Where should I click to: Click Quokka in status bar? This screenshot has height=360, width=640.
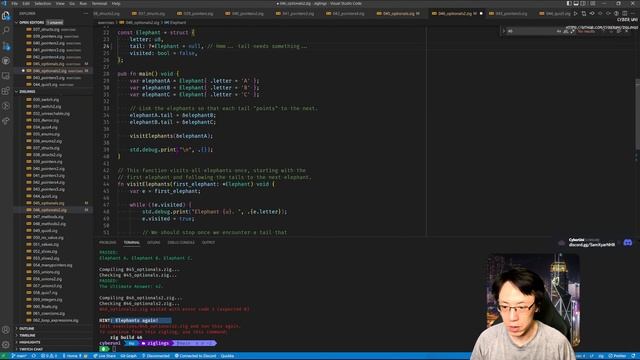pyautogui.click(x=227, y=356)
